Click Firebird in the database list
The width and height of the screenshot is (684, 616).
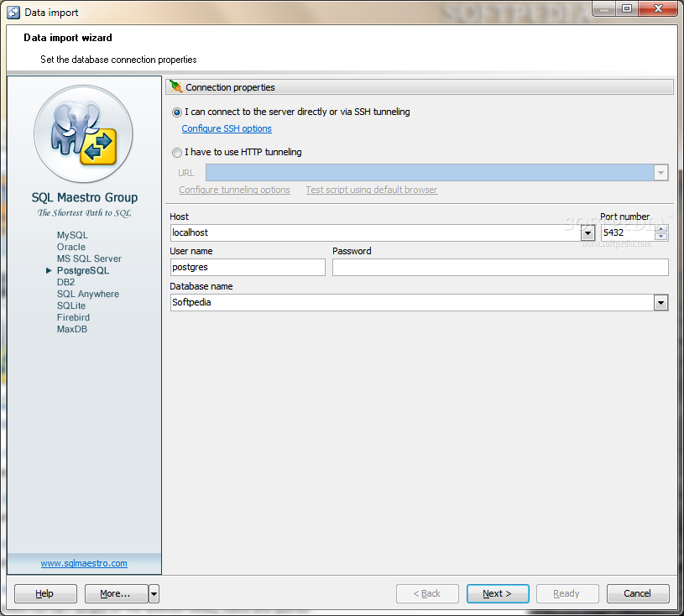73,317
